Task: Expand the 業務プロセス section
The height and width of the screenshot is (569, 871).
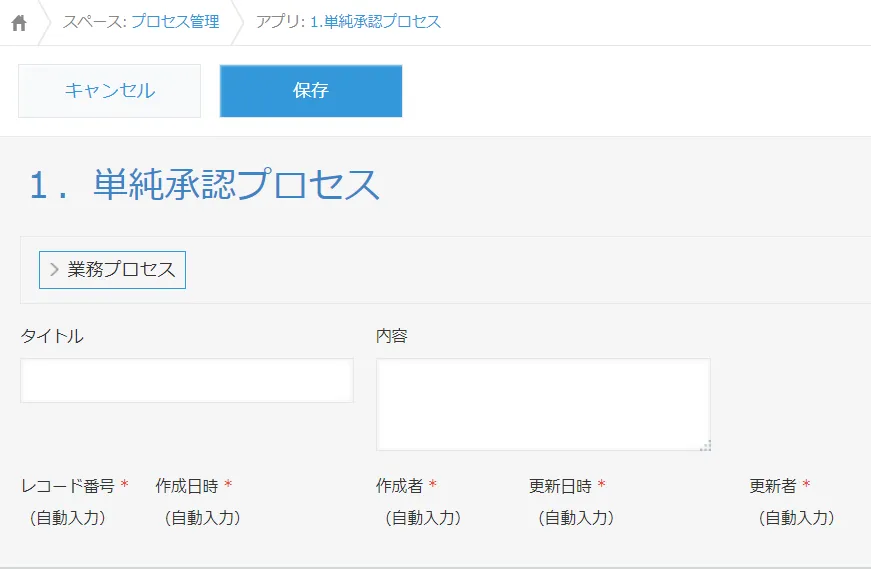Action: point(112,270)
